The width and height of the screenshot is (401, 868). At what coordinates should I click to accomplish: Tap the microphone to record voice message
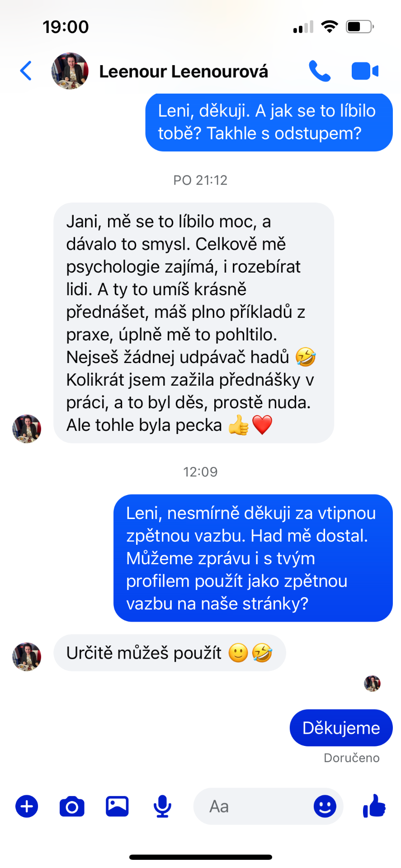point(162,806)
